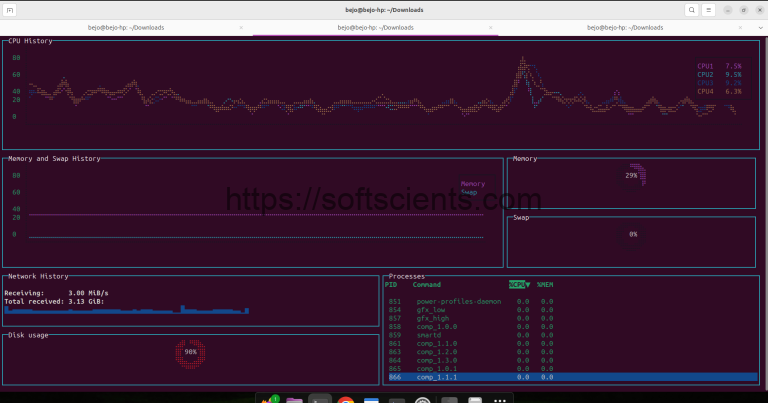
Task: Click the 90% disk usage donut
Action: (190, 353)
